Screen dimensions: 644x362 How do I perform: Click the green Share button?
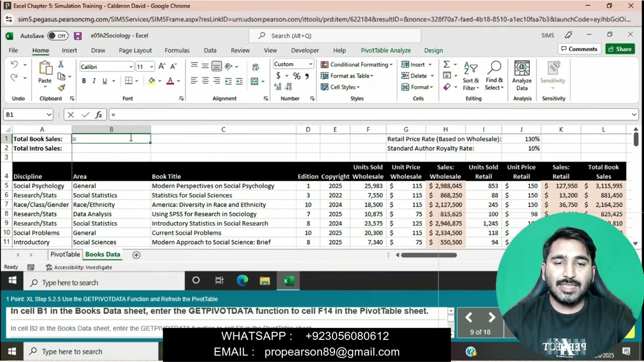coord(620,49)
